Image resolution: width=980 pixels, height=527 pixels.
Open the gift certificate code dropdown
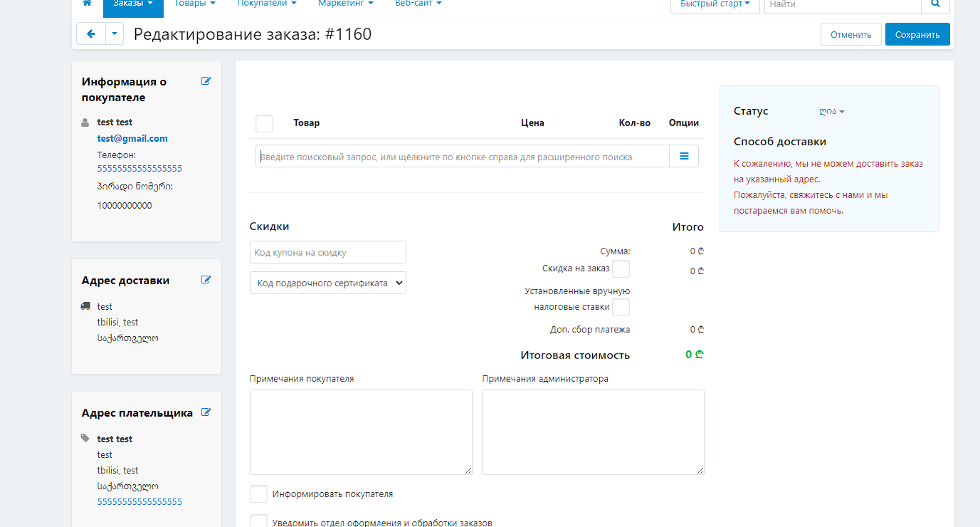pyautogui.click(x=328, y=283)
